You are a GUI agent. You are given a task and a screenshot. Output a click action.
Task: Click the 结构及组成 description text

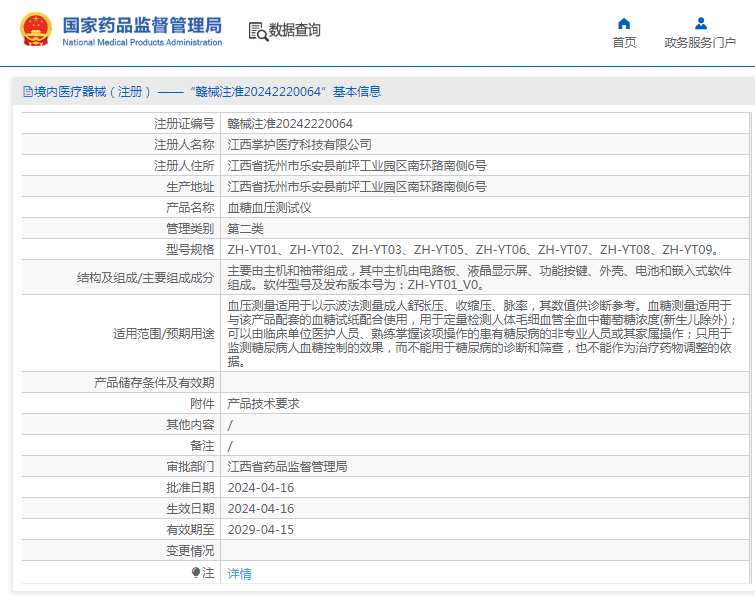point(480,278)
